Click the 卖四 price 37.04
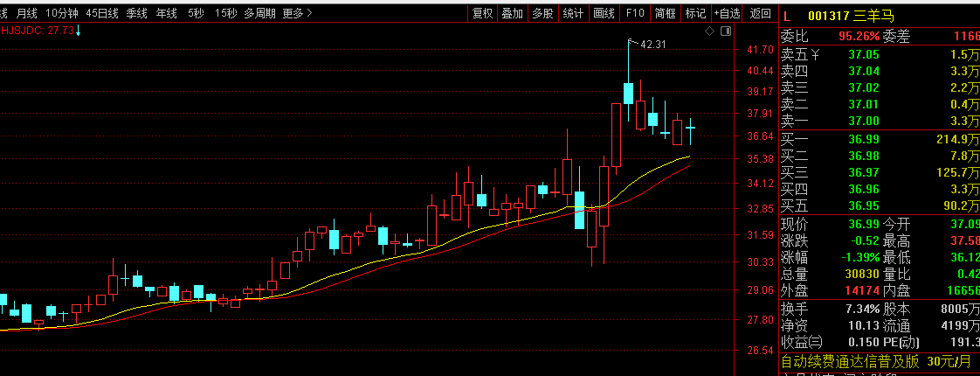The image size is (980, 376). coord(863,72)
